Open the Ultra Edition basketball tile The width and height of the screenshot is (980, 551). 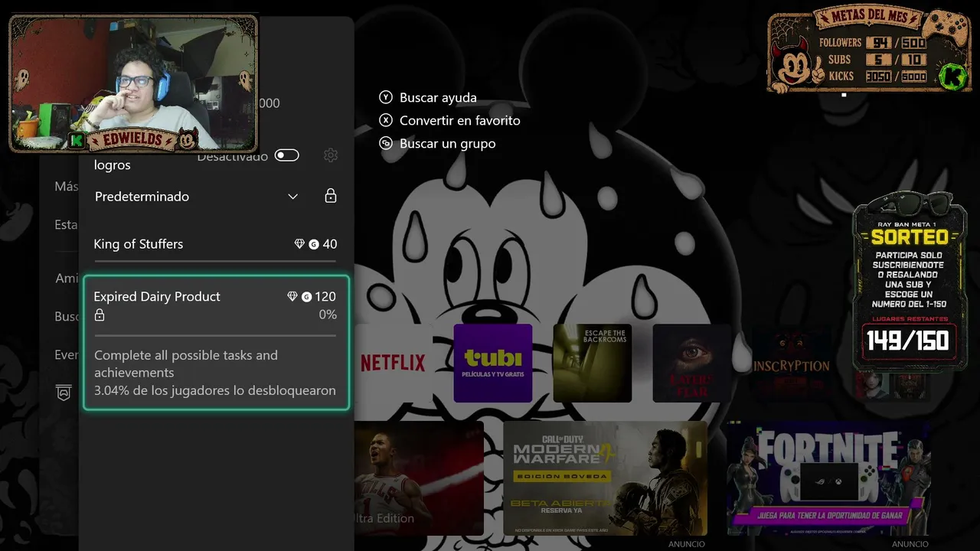[x=419, y=478]
